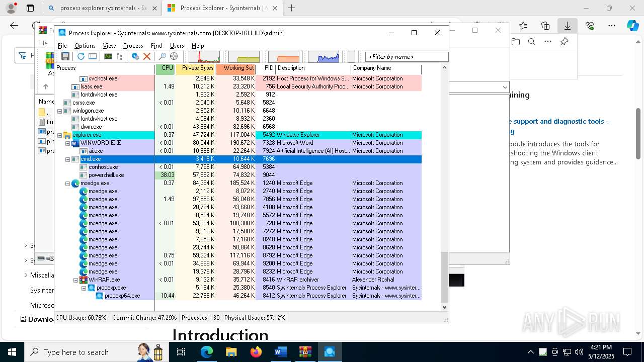Select the ai.exe process row
Screen dimensions: 644x362
coord(237,151)
